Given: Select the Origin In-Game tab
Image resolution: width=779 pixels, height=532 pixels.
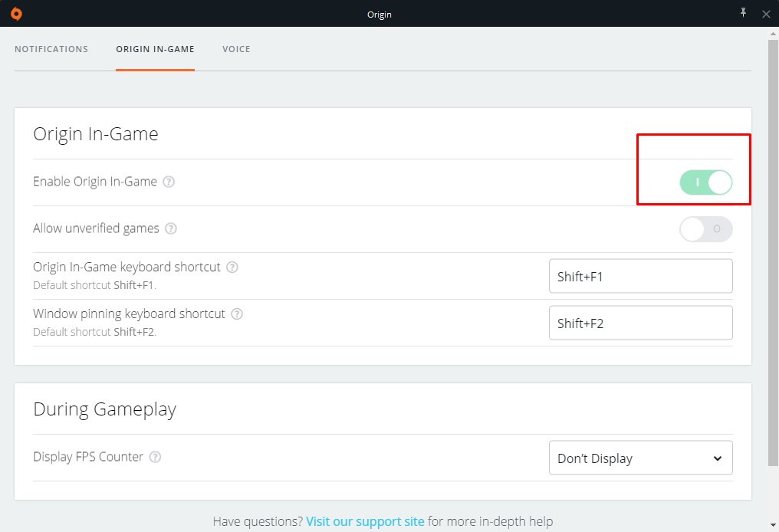Looking at the screenshot, I should [x=155, y=49].
